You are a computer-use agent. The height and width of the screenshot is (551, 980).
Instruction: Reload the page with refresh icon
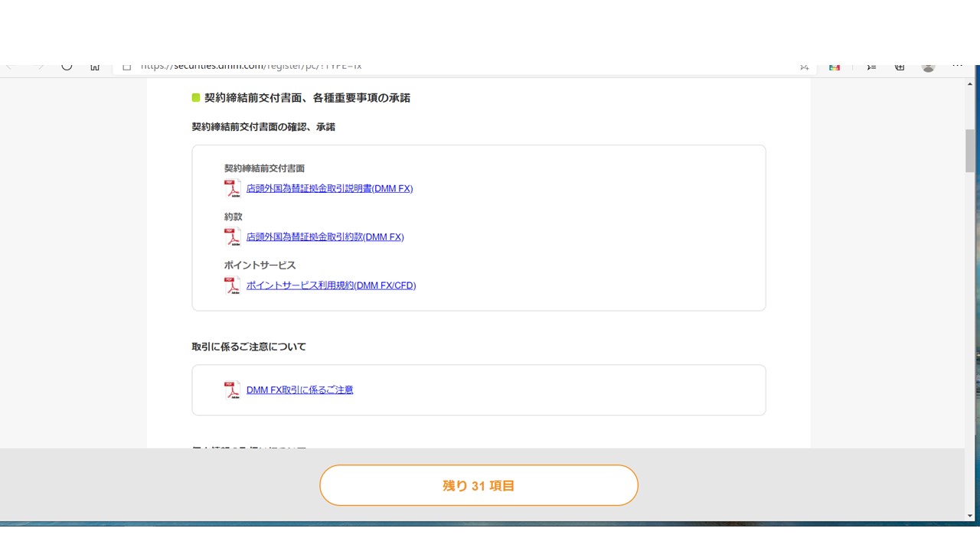[67, 67]
